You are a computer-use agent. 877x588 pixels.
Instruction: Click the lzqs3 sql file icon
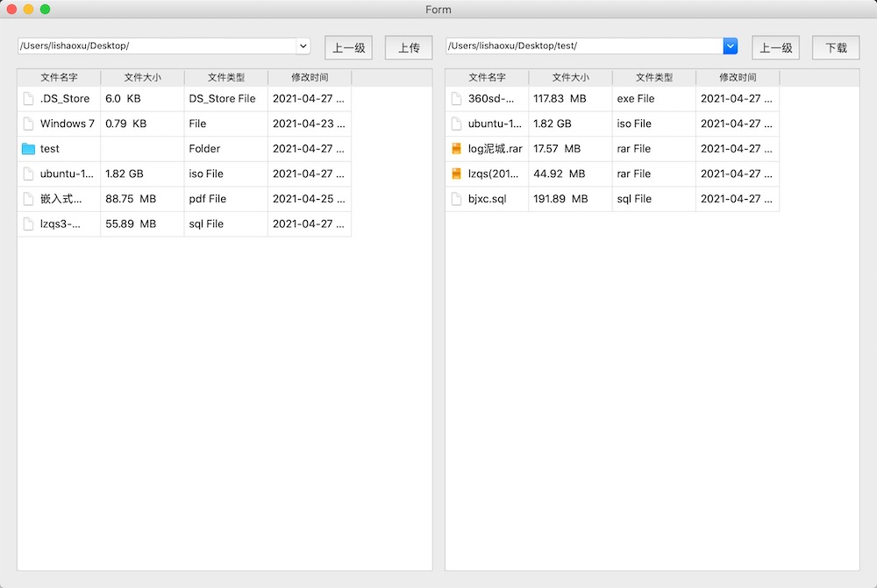(x=28, y=224)
